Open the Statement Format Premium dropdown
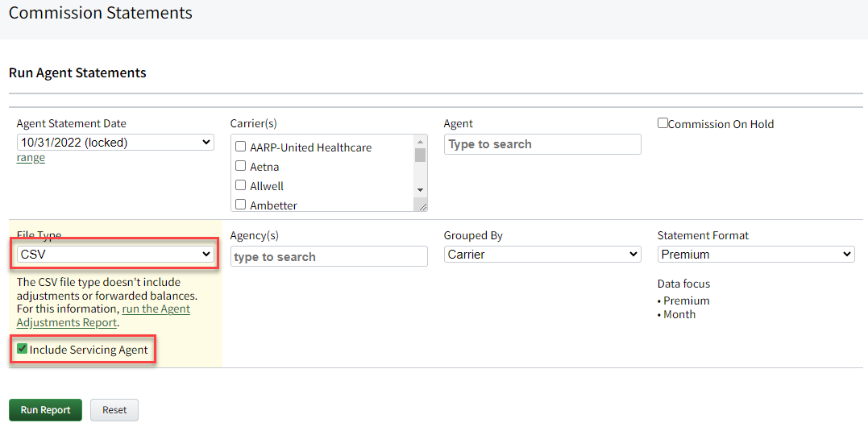The width and height of the screenshot is (868, 427). (756, 255)
